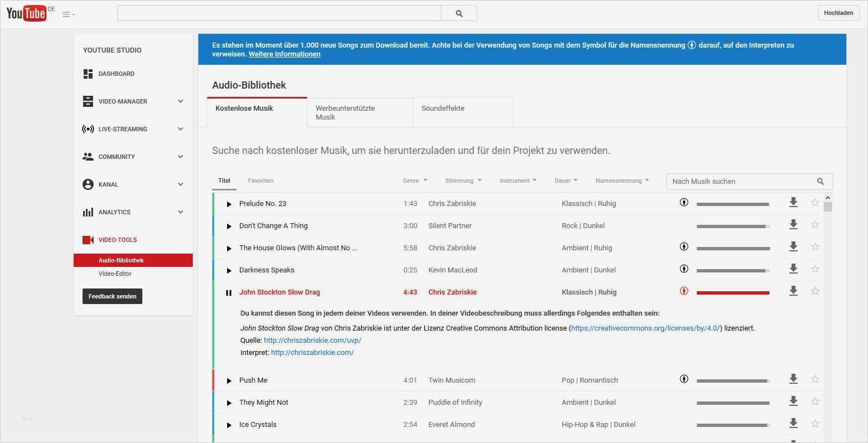Switch to the Soundeffekte tab
Viewport: 868px width, 443px height.
463,112
